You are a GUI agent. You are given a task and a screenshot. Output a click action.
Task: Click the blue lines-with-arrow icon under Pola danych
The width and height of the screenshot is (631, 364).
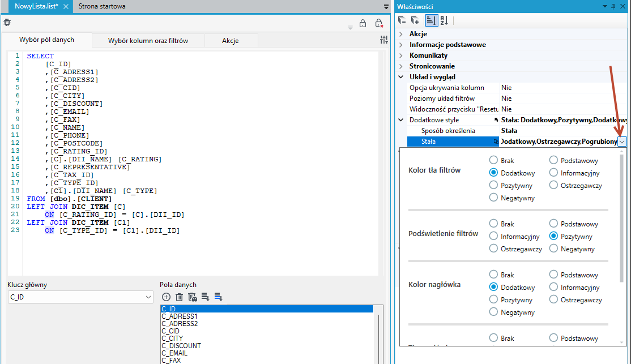219,297
